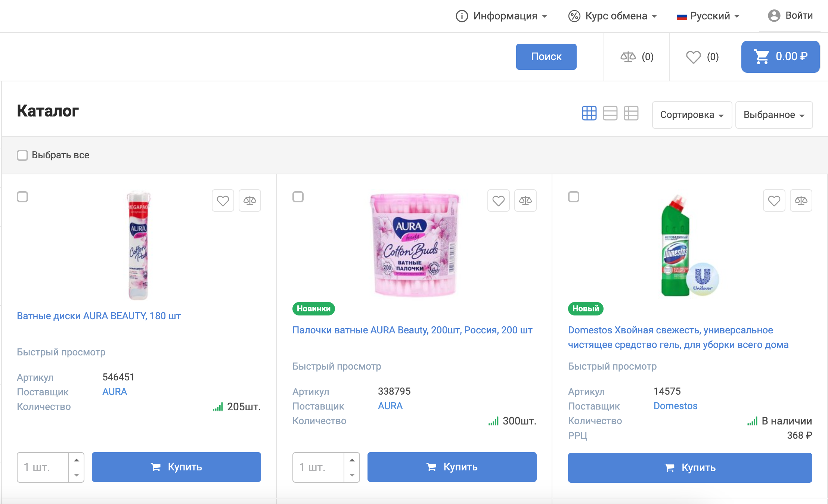
Task: Open AURA supplier link for Ватные диски
Action: coord(115,392)
